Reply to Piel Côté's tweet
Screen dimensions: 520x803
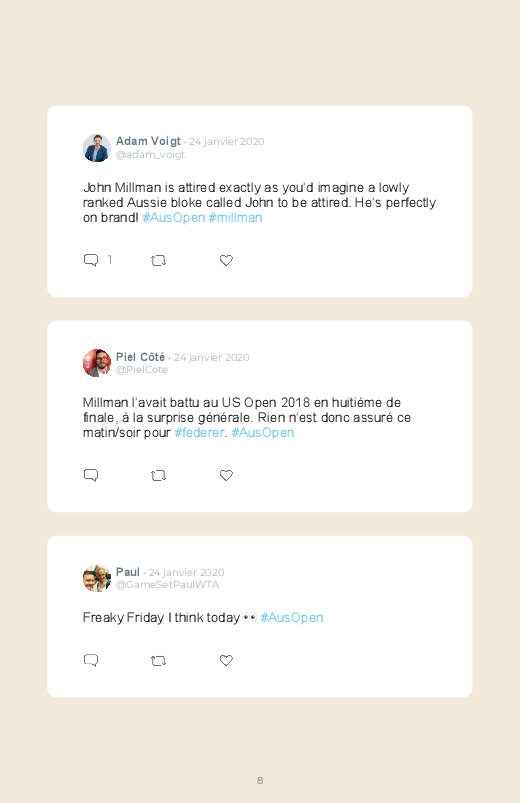pos(91,475)
